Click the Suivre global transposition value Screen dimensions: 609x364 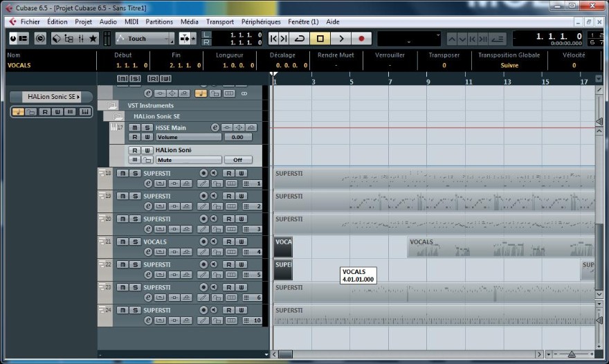pyautogui.click(x=509, y=65)
